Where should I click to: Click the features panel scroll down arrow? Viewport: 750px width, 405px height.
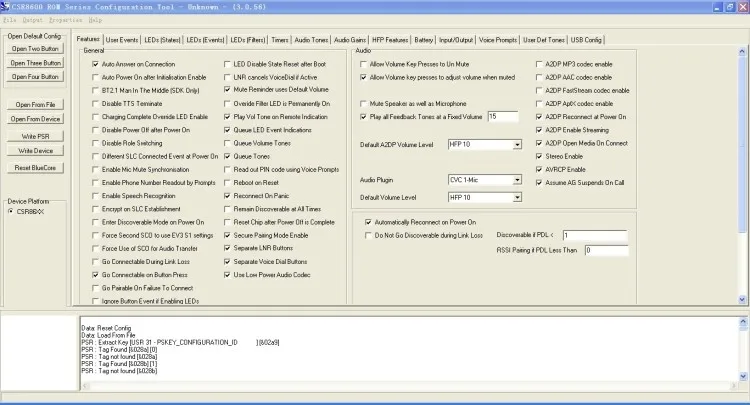742,300
